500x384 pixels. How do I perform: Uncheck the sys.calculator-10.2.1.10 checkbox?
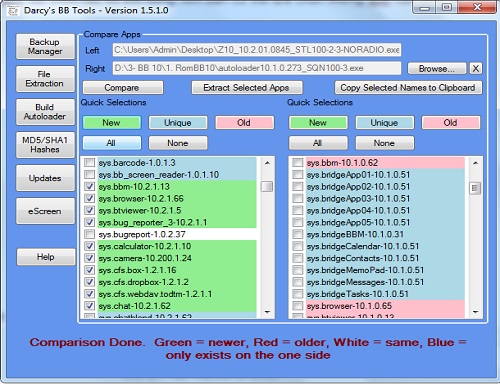pos(89,246)
